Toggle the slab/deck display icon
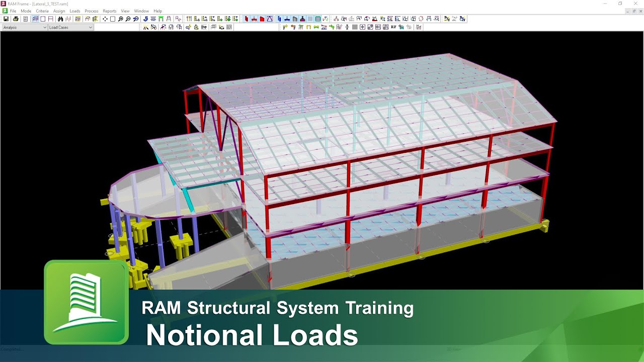Screen dimensions: 644x362 [318, 19]
